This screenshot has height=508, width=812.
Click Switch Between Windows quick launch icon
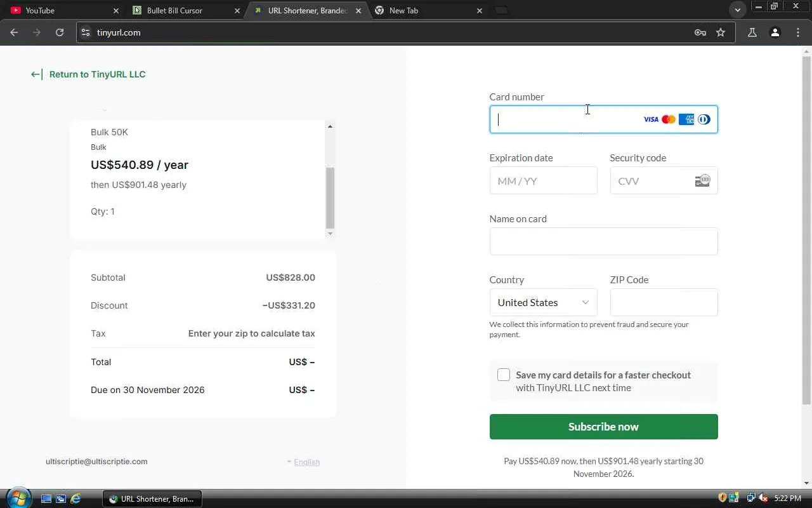point(61,499)
